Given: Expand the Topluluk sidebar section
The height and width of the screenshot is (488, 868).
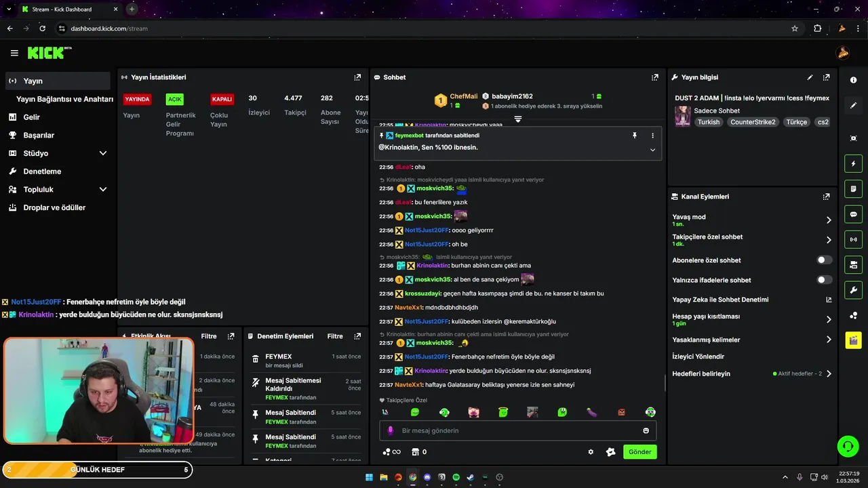Looking at the screenshot, I should click(x=103, y=190).
